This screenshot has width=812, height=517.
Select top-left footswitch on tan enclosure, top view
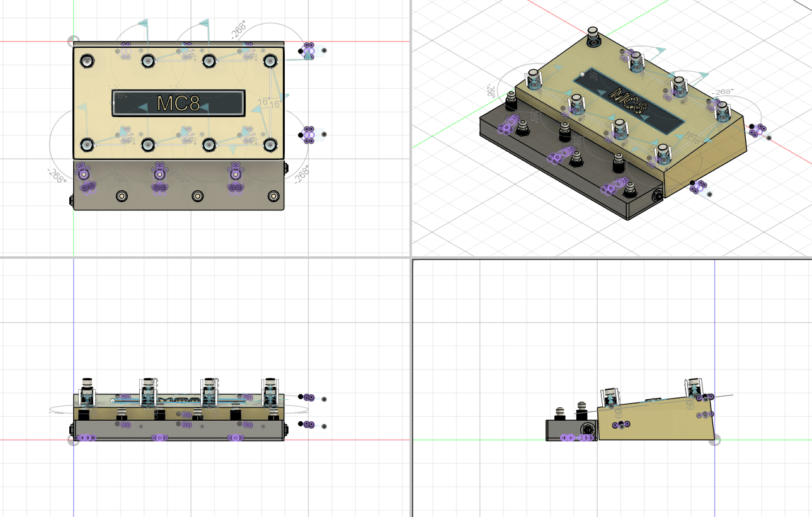[86, 60]
